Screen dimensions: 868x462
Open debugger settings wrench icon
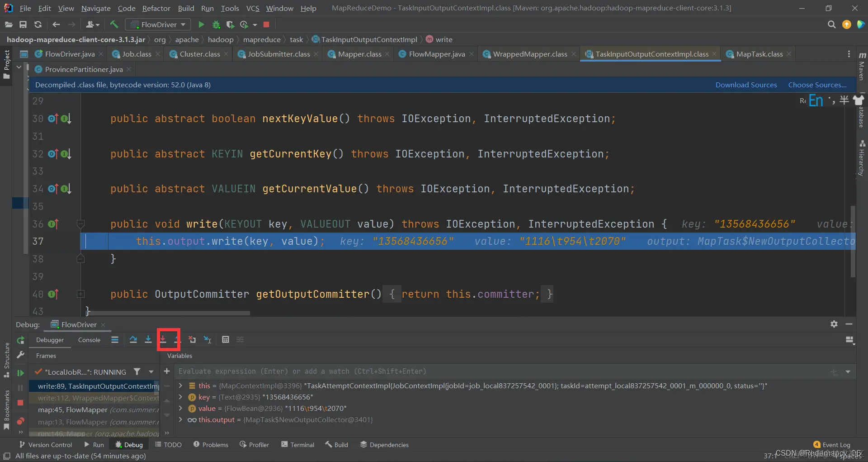20,355
